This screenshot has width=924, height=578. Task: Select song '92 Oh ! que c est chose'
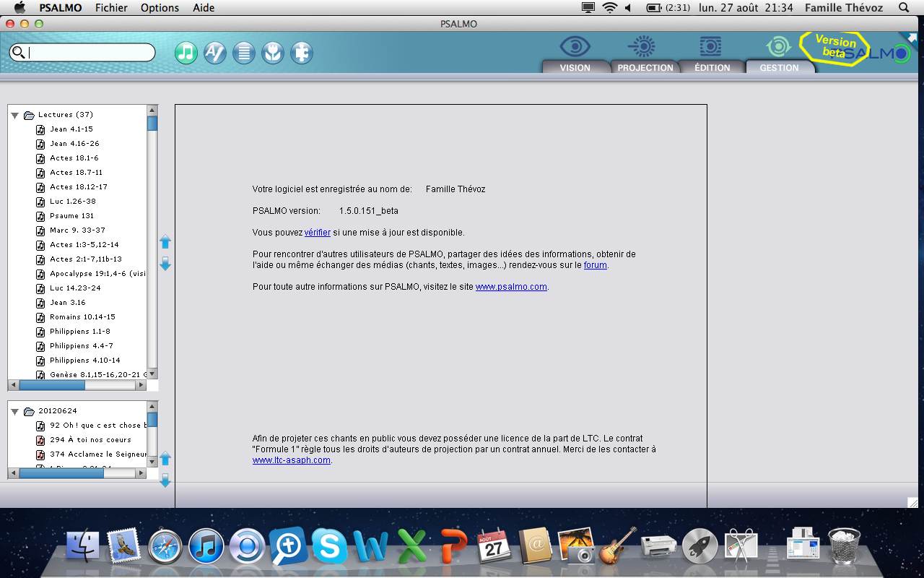[98, 426]
